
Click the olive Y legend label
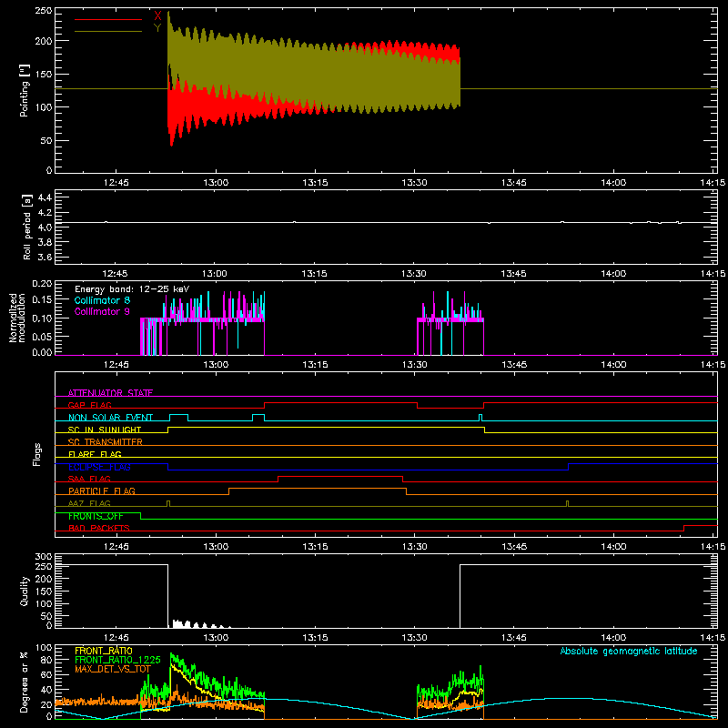(x=157, y=28)
